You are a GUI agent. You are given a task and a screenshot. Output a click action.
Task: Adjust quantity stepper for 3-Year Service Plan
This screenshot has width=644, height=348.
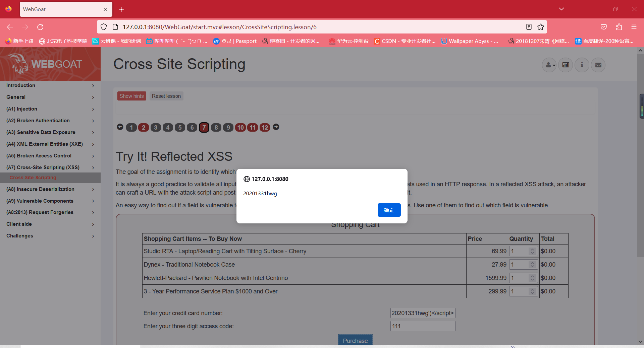(x=532, y=291)
